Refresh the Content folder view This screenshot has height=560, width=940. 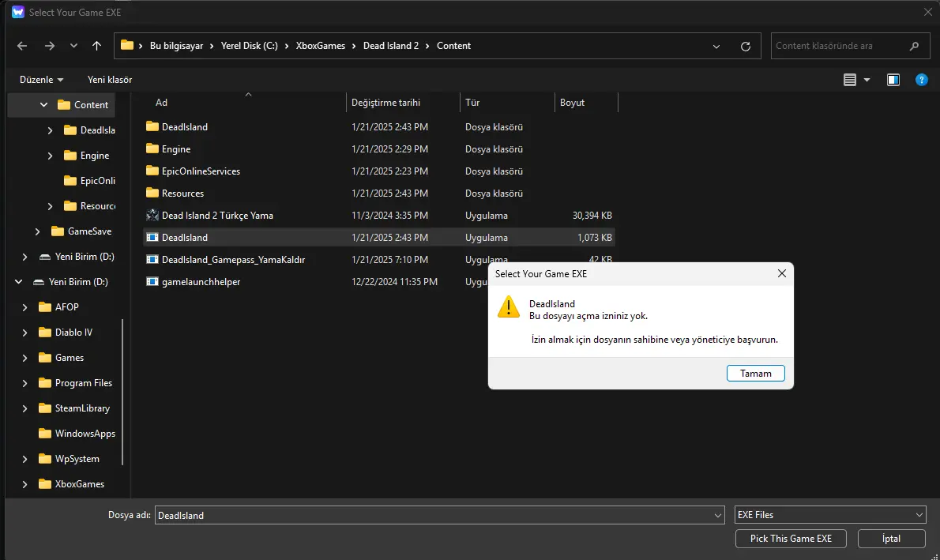(745, 46)
